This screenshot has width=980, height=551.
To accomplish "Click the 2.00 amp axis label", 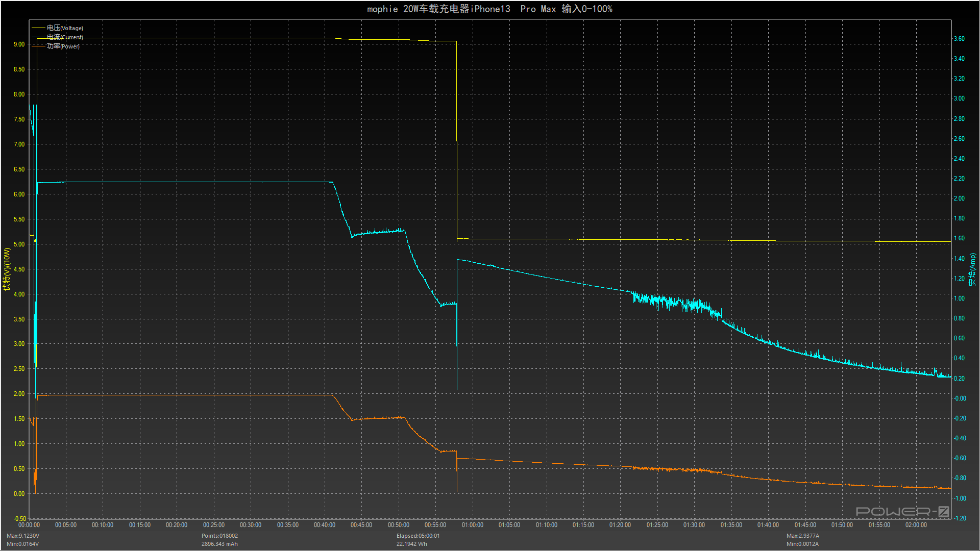I will pos(959,198).
